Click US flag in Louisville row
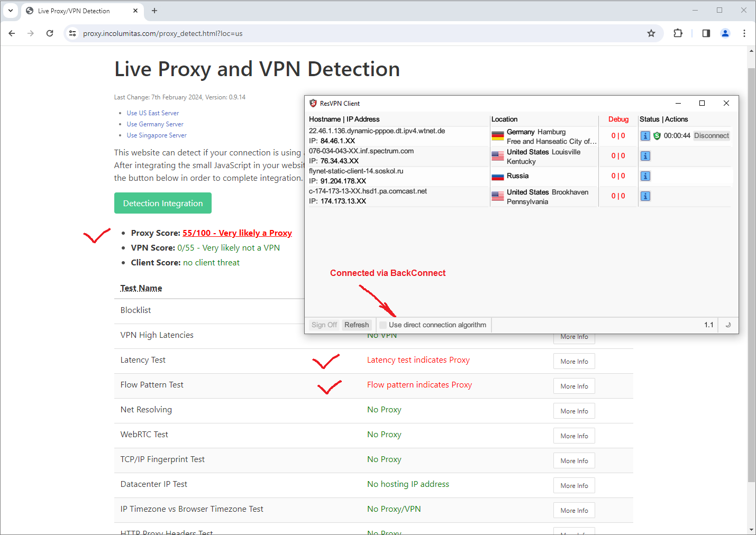The width and height of the screenshot is (756, 535). pyautogui.click(x=498, y=155)
